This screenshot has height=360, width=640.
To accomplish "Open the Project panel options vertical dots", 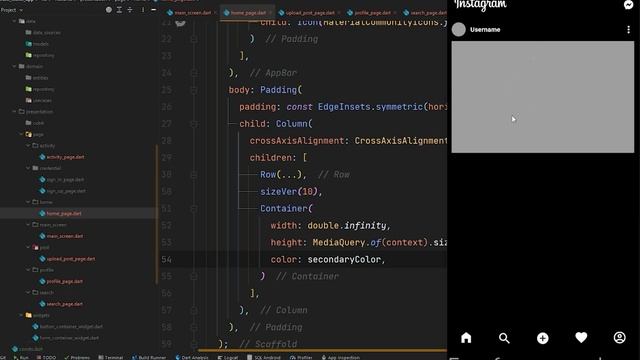I will 143,10.
